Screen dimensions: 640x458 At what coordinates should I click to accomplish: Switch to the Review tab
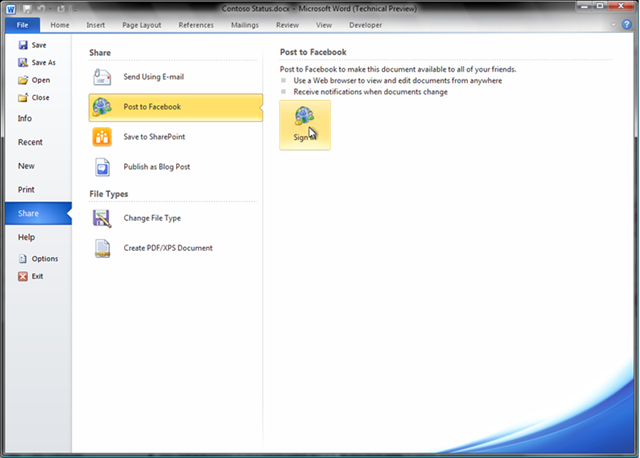287,25
